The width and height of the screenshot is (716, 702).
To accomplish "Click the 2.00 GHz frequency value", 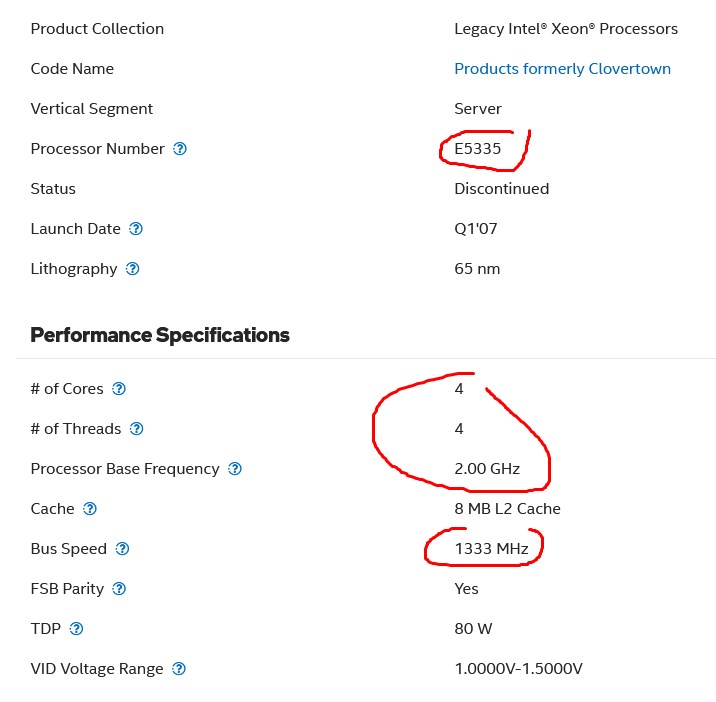I will click(487, 469).
